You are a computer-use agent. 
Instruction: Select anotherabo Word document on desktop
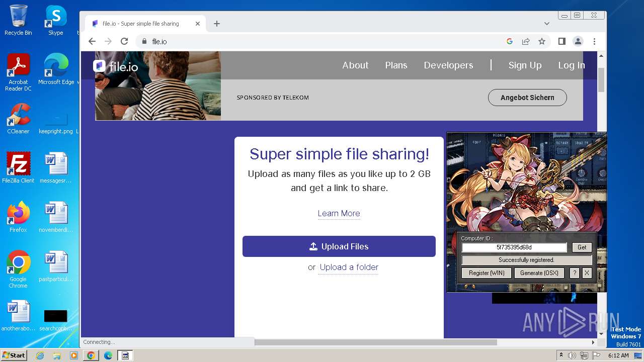[18, 316]
